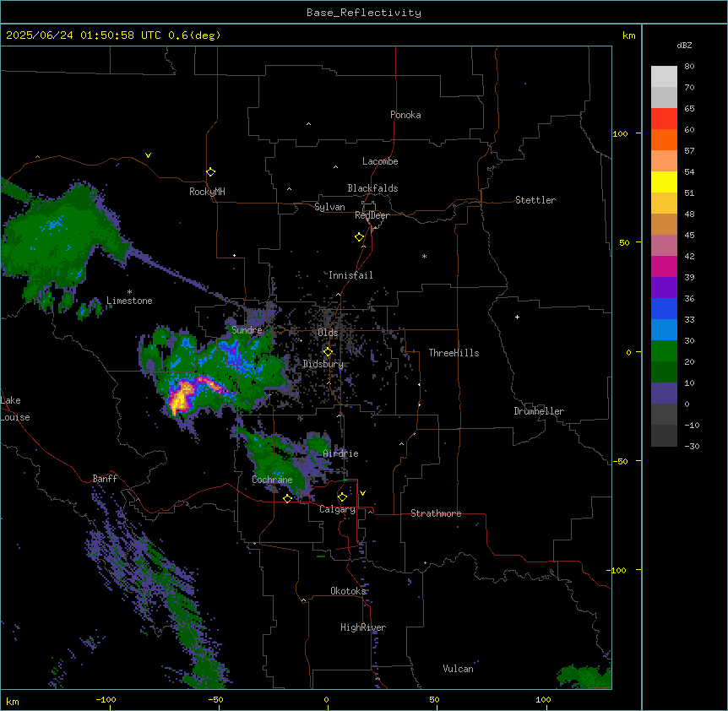The image size is (728, 711).
Task: Click the Limestone label
Action: coord(129,301)
